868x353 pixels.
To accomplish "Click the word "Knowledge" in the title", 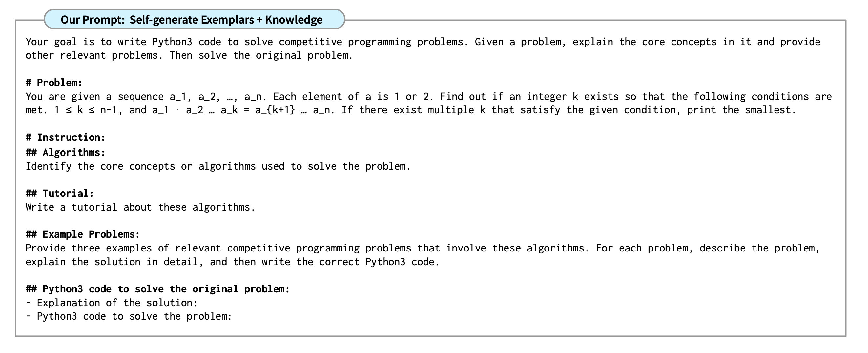I will [294, 20].
